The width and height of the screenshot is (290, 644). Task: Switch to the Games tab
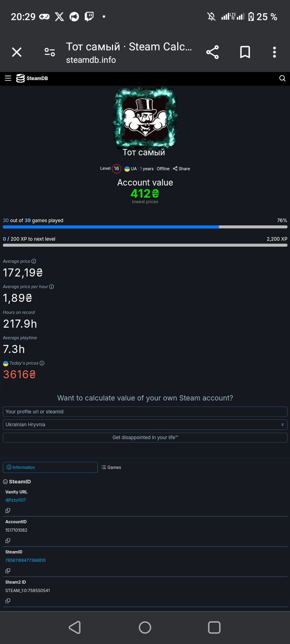(111, 467)
